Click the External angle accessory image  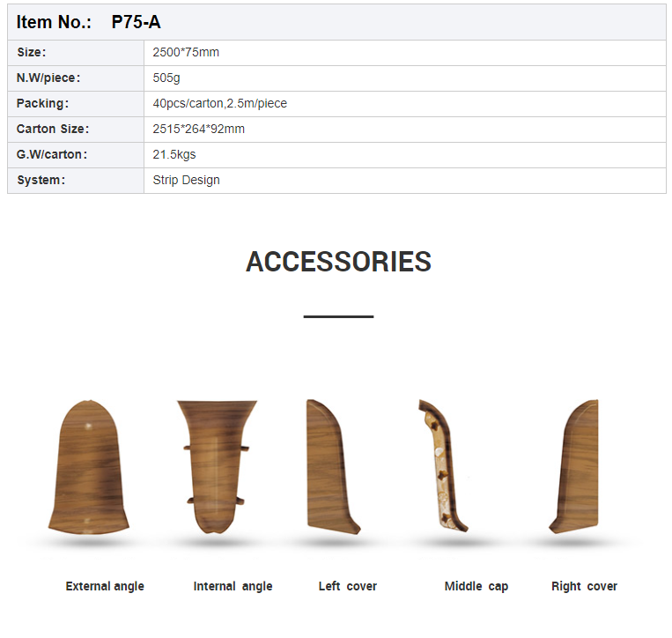pos(87,467)
